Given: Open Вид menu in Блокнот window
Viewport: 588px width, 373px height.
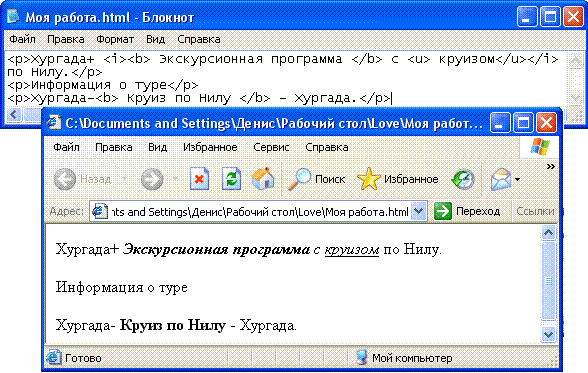Looking at the screenshot, I should pos(155,39).
